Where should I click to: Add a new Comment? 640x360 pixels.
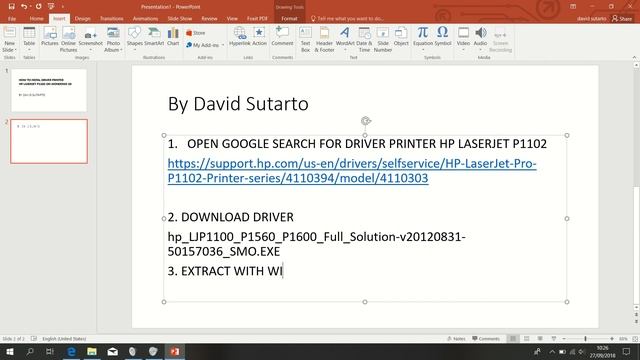click(282, 37)
